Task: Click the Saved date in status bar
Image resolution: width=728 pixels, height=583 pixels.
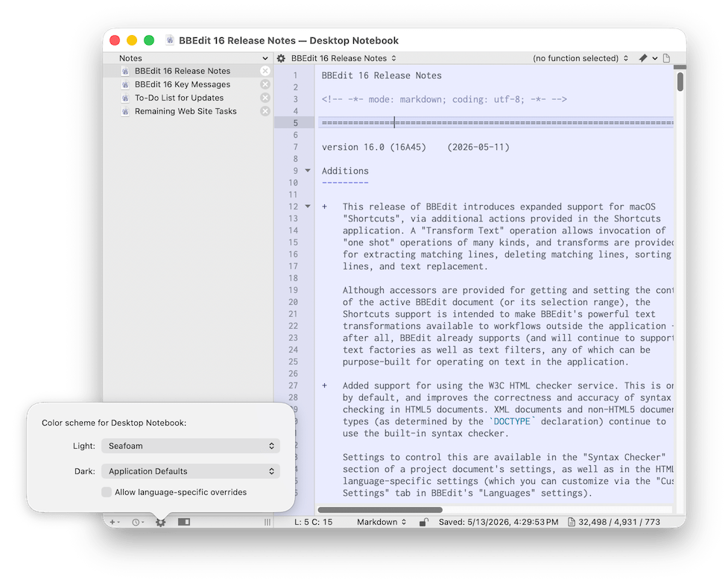Action: [498, 522]
